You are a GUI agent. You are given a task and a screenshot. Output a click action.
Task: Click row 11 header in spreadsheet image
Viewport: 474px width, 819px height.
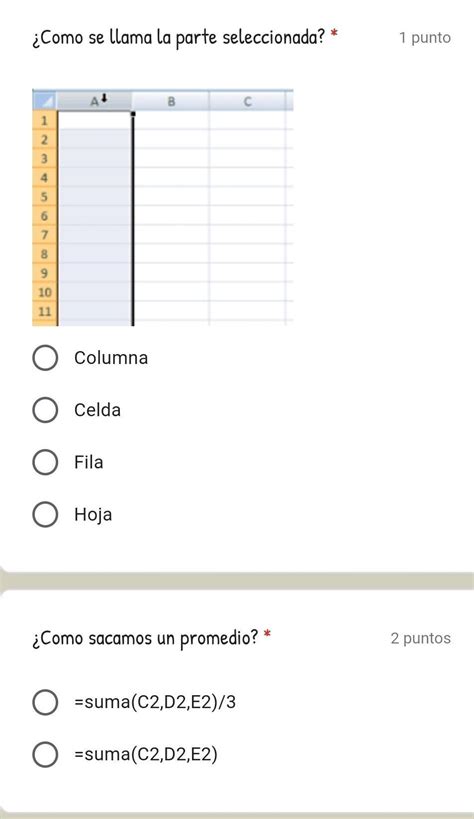pyautogui.click(x=44, y=312)
